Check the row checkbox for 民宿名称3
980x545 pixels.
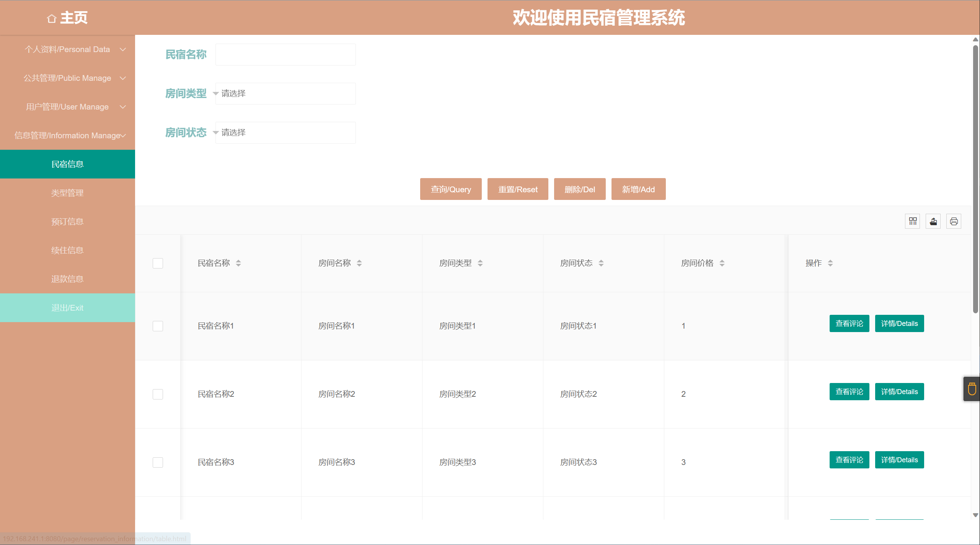[x=158, y=462]
